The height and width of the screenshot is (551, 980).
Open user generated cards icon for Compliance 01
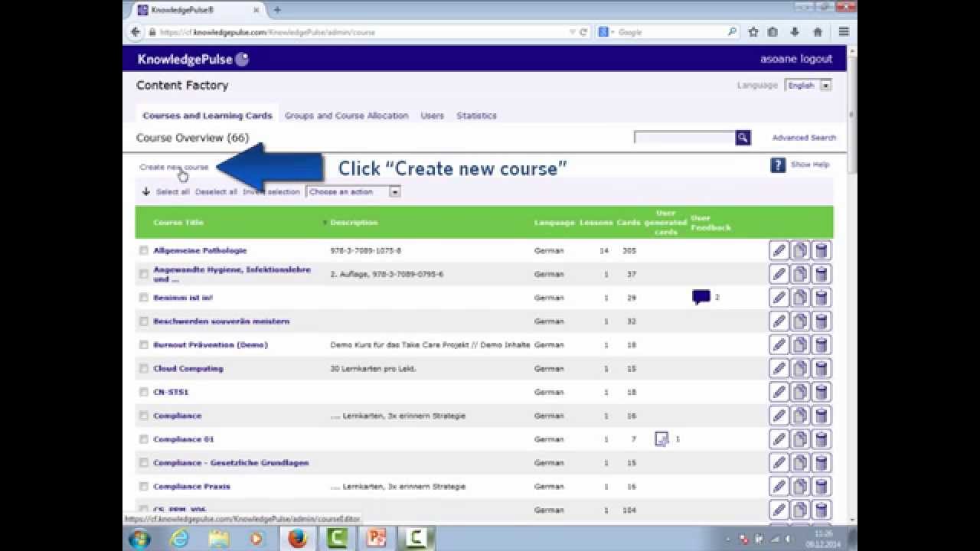(662, 439)
